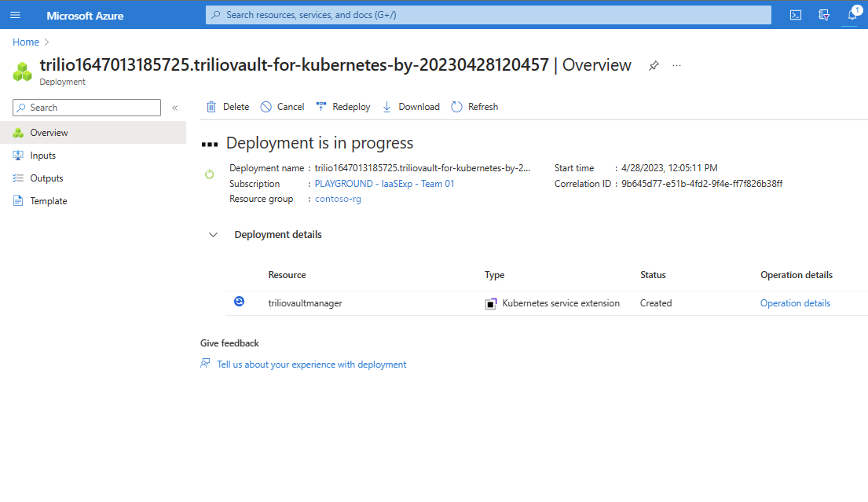Click inside the sidebar Search field

point(86,107)
